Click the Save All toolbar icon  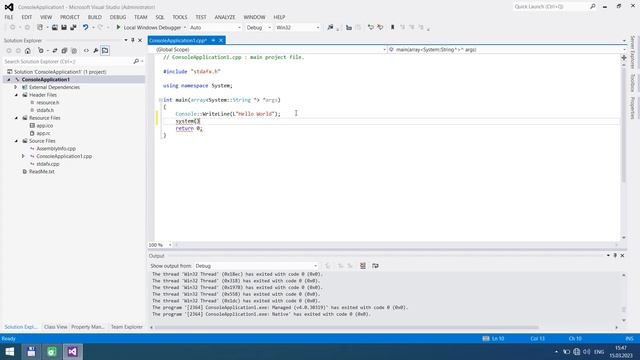click(73, 27)
